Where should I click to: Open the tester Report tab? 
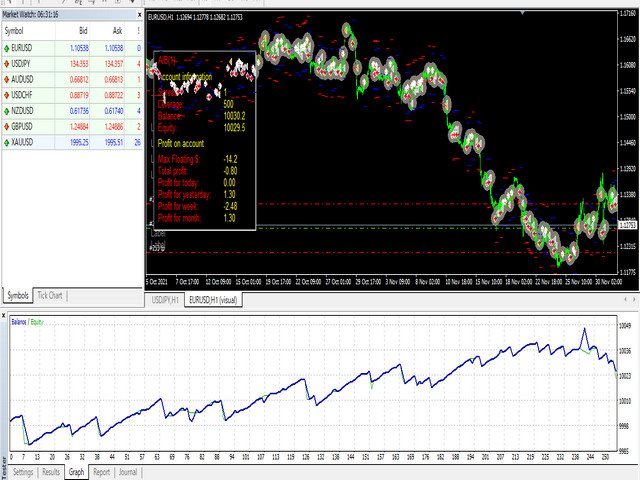[101, 472]
